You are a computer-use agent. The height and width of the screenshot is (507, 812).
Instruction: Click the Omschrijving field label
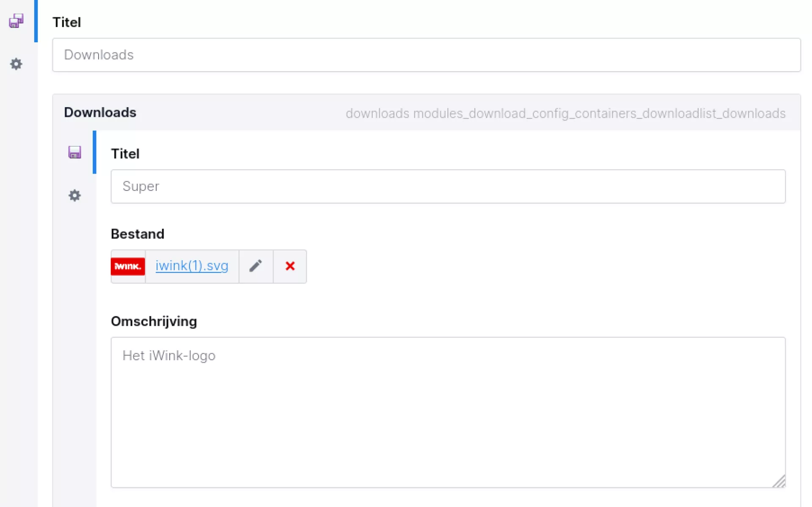(154, 322)
